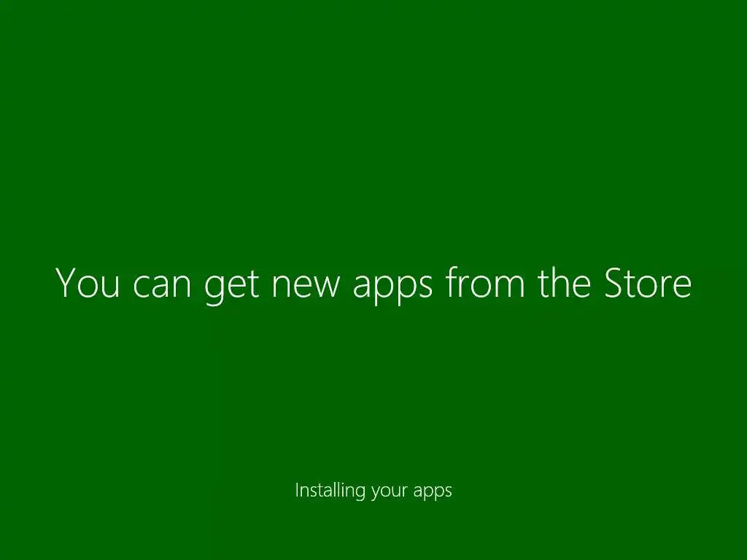Click the phrase 'You can get'

pos(158,286)
